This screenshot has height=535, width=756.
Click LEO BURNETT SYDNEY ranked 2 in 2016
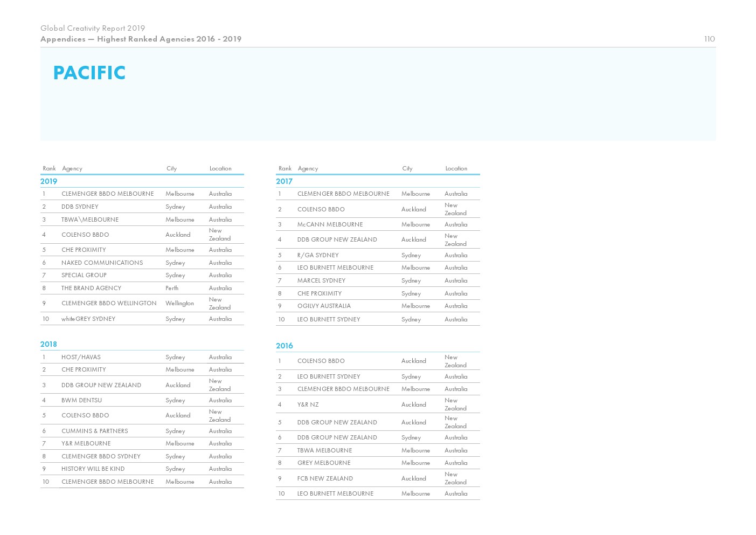click(329, 376)
